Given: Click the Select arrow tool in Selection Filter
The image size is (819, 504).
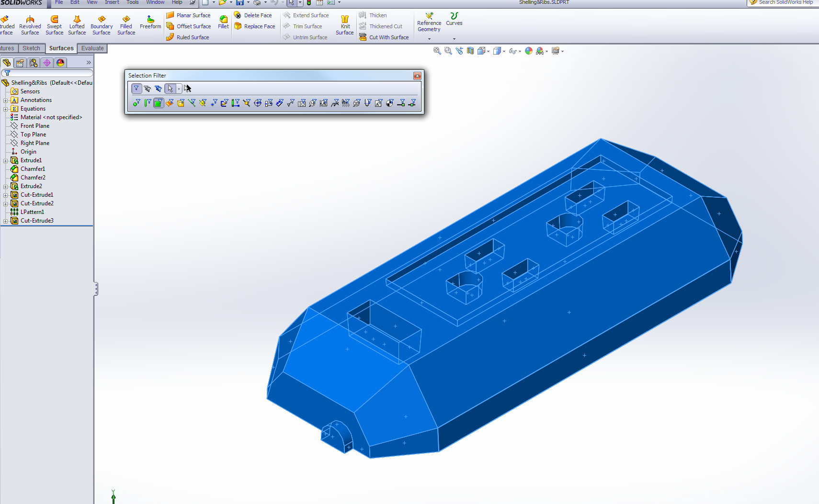Looking at the screenshot, I should pos(170,89).
